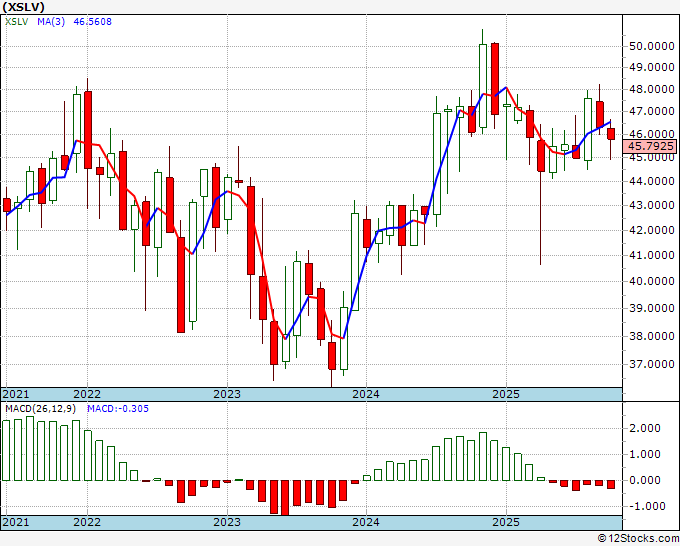The height and width of the screenshot is (546, 680).
Task: Select the green XSLV legend label
Action: click(16, 21)
